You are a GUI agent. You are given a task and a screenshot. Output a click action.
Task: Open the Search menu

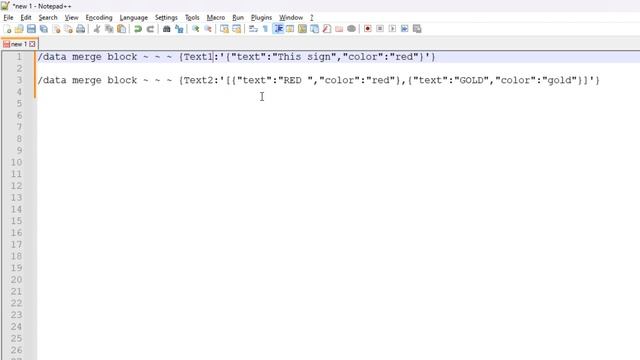(x=48, y=18)
